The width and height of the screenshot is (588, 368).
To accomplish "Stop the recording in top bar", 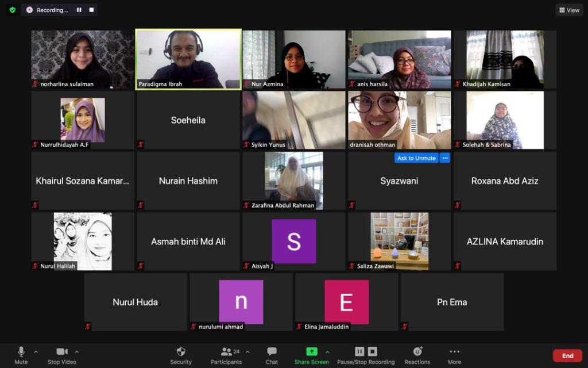I will (x=91, y=10).
